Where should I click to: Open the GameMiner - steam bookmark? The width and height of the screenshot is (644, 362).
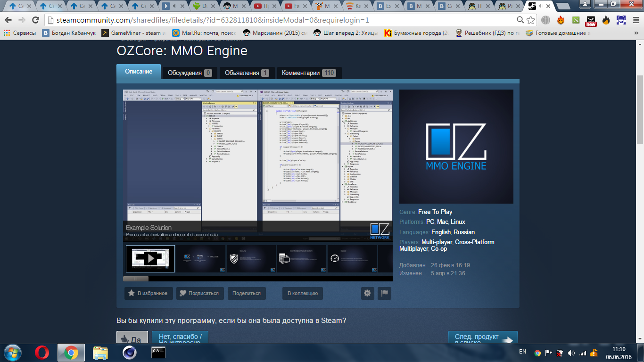[134, 33]
